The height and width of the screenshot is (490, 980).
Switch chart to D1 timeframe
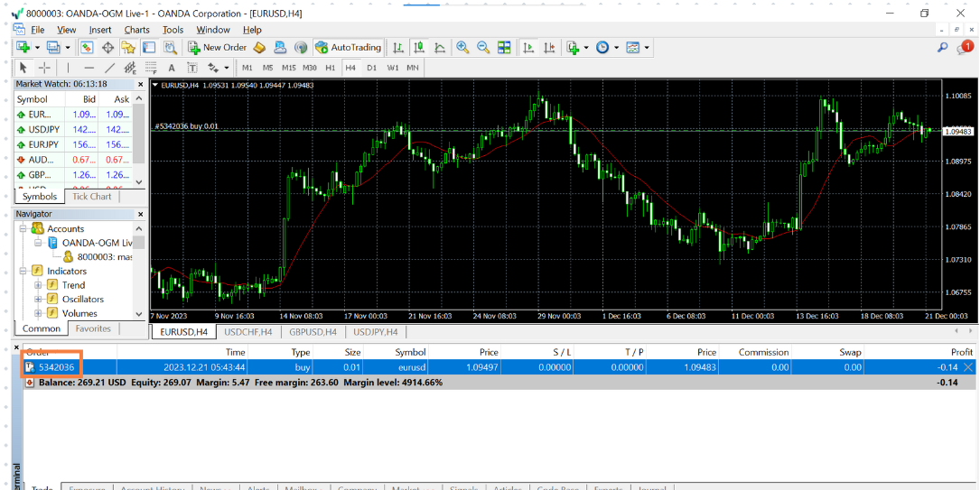[372, 68]
